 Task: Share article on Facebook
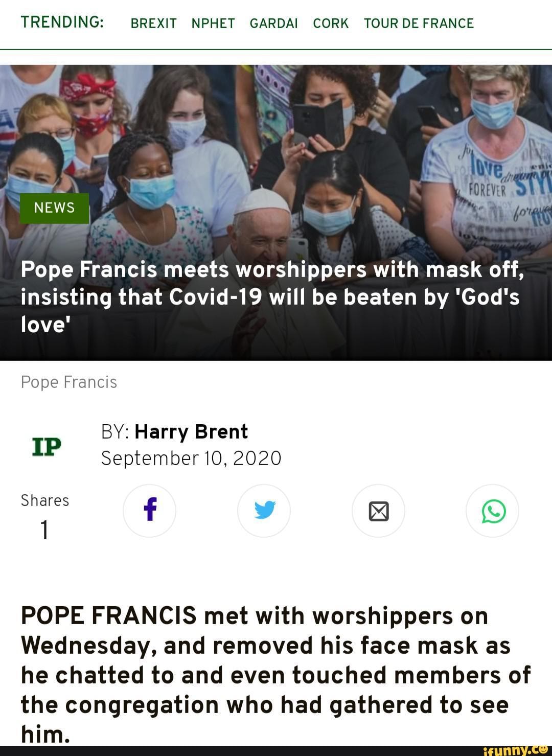pyautogui.click(x=149, y=511)
